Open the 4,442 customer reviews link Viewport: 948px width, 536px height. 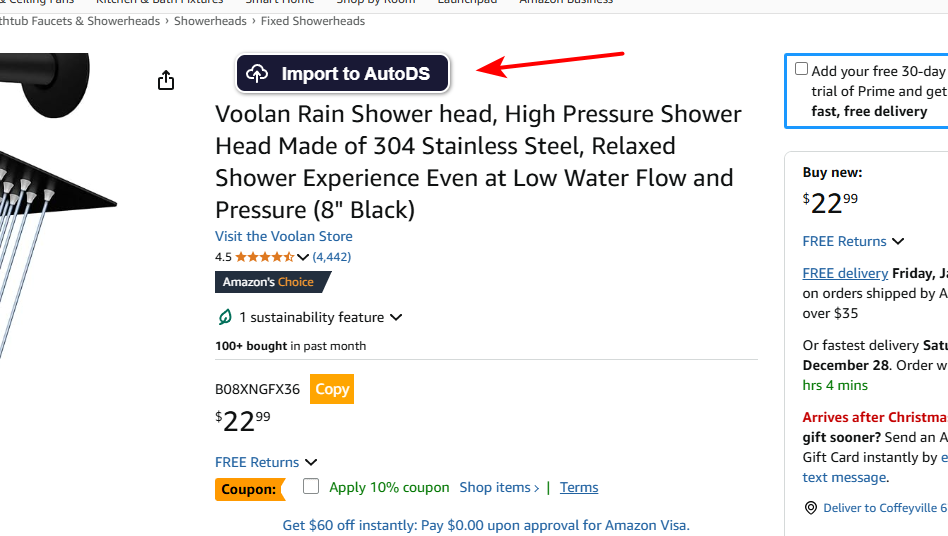pyautogui.click(x=332, y=257)
